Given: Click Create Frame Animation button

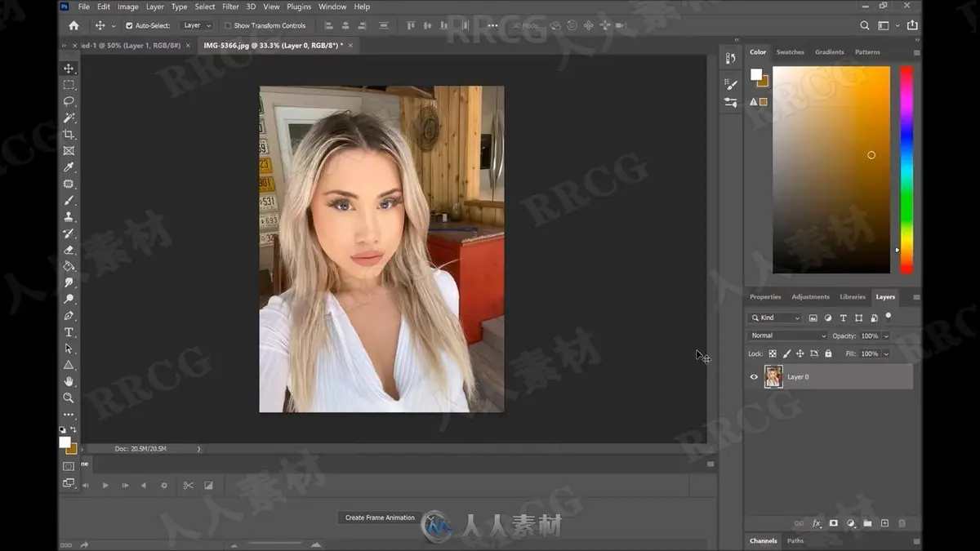Looking at the screenshot, I should point(380,518).
